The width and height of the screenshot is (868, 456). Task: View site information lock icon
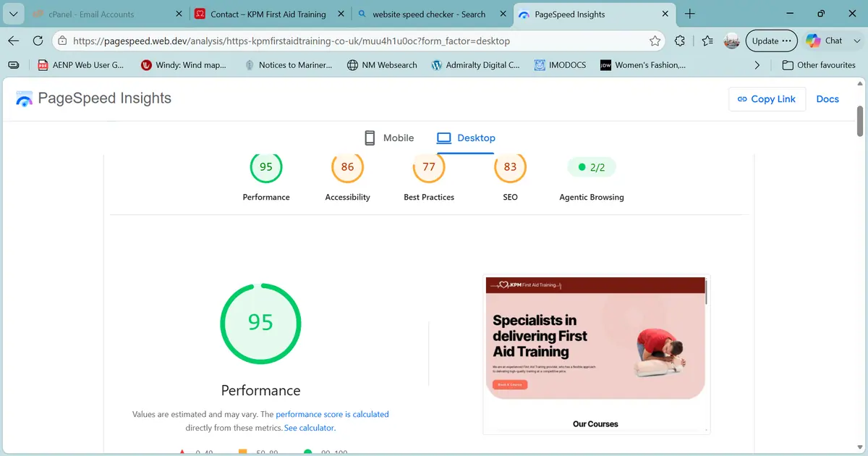(63, 41)
